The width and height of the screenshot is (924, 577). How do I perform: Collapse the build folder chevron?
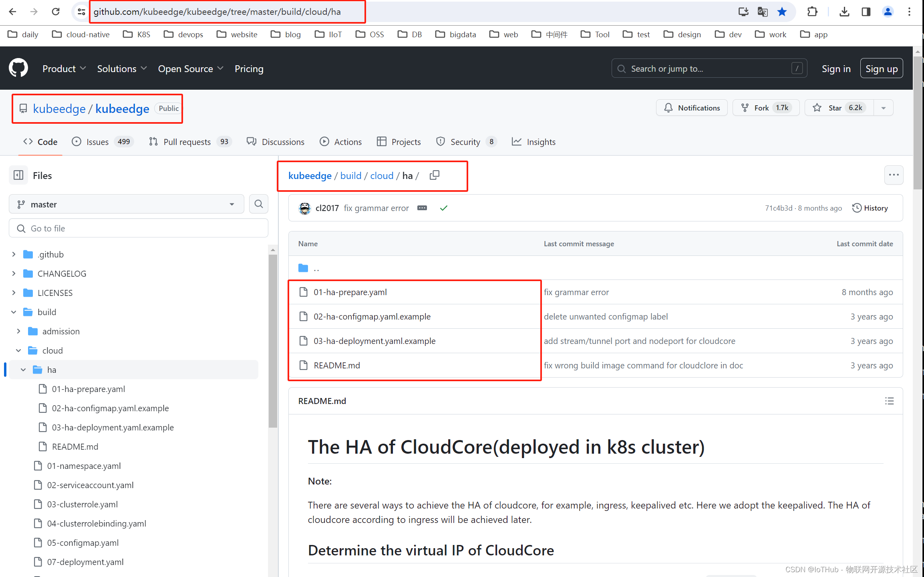14,312
